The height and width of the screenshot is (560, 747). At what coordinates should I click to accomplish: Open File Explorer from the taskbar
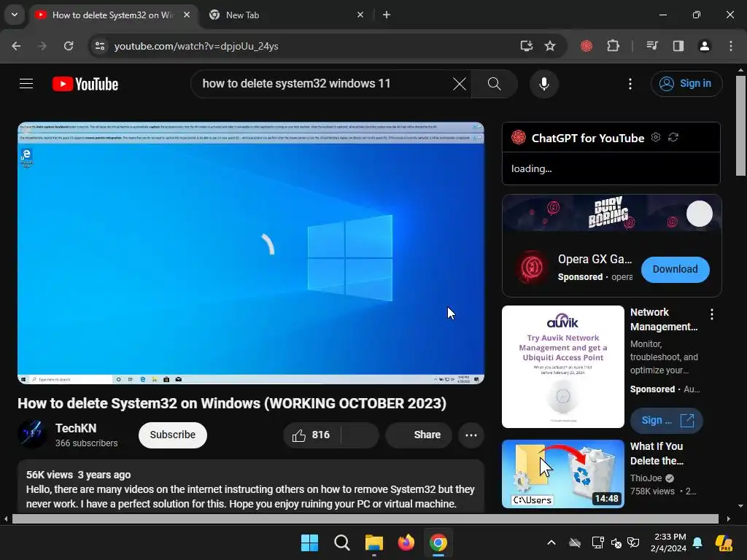374,542
